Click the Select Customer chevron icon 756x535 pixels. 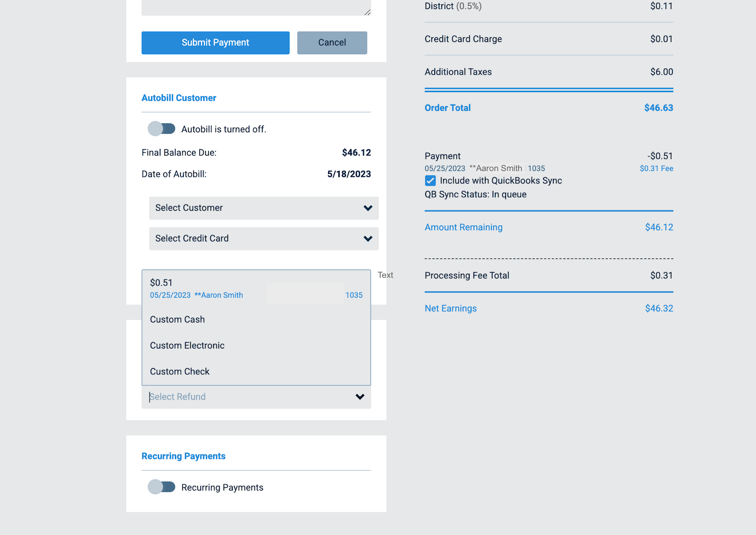point(368,208)
